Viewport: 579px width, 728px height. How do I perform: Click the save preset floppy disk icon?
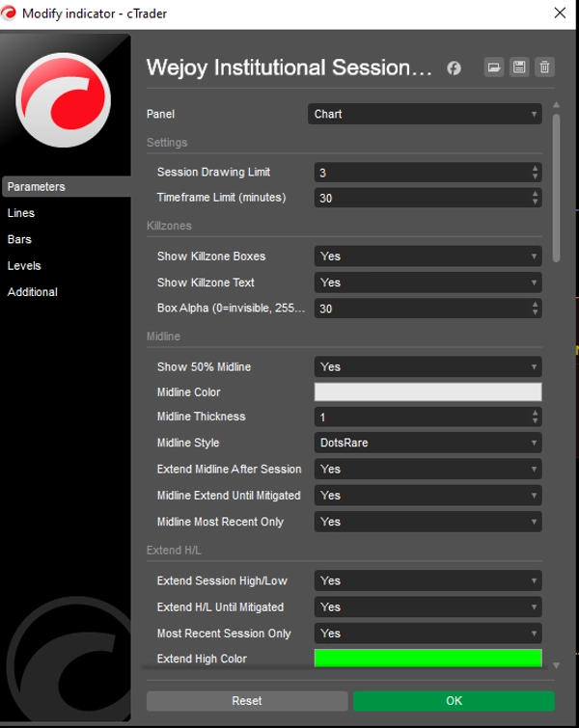click(x=519, y=67)
